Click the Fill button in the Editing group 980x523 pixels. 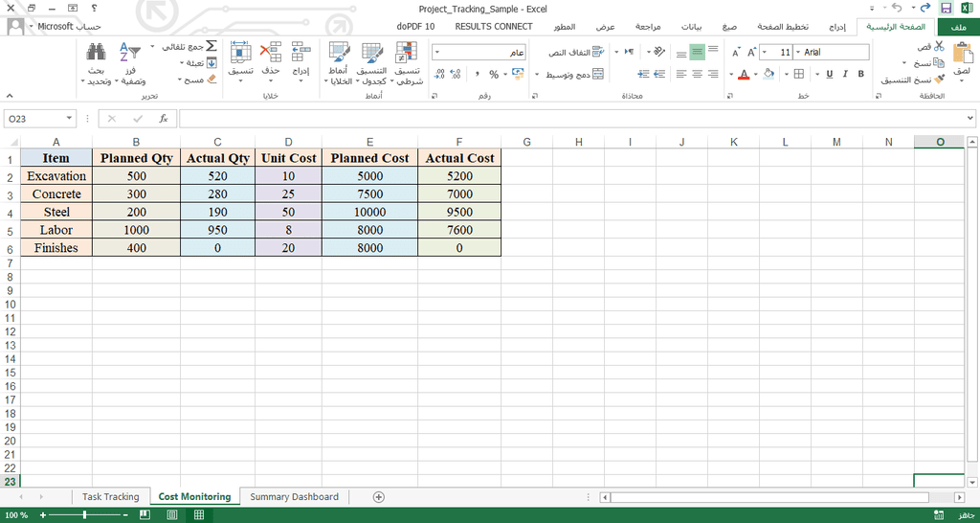coord(201,63)
